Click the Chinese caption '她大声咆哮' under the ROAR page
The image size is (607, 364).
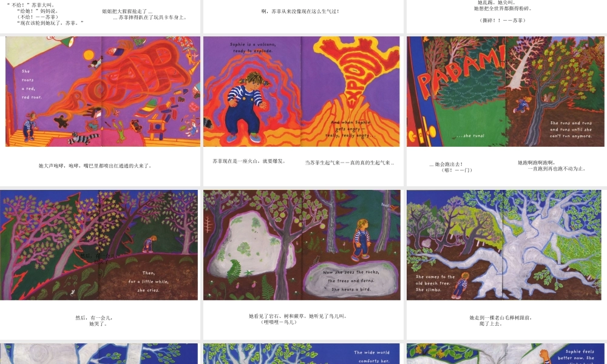tap(95, 166)
